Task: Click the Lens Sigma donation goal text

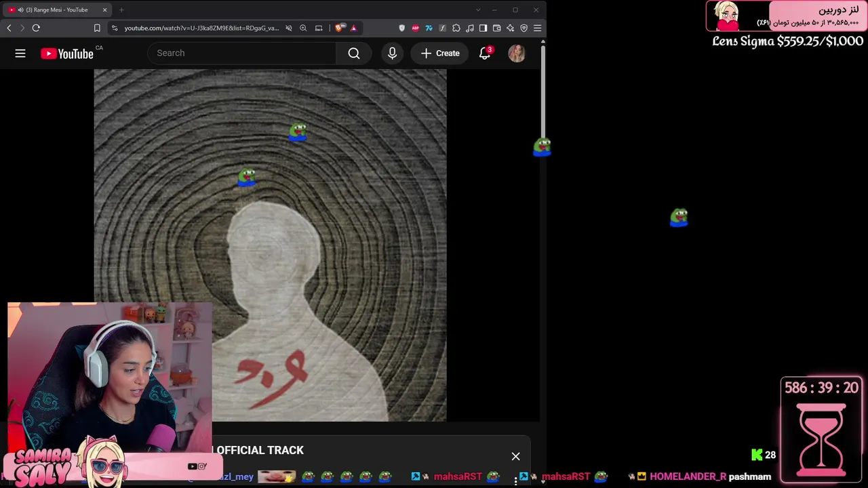Action: coord(787,41)
